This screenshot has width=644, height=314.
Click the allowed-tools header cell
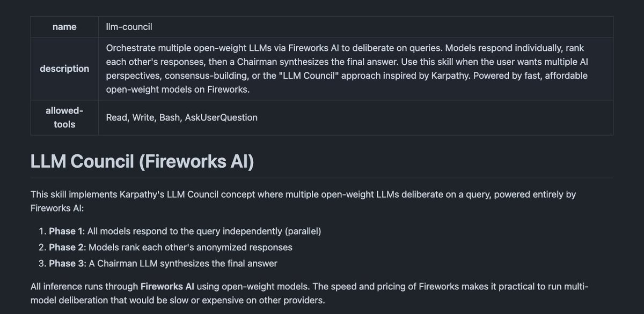(x=64, y=117)
